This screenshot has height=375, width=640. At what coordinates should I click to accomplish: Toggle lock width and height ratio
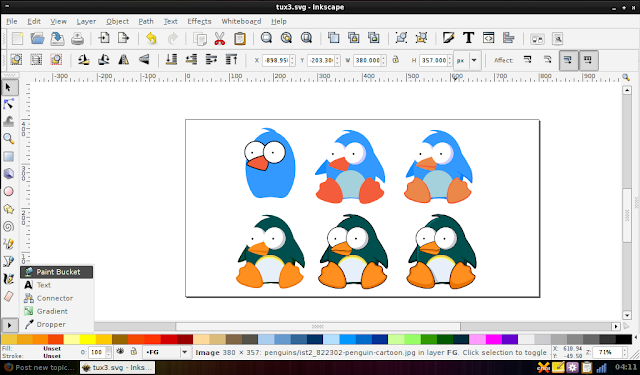(395, 60)
